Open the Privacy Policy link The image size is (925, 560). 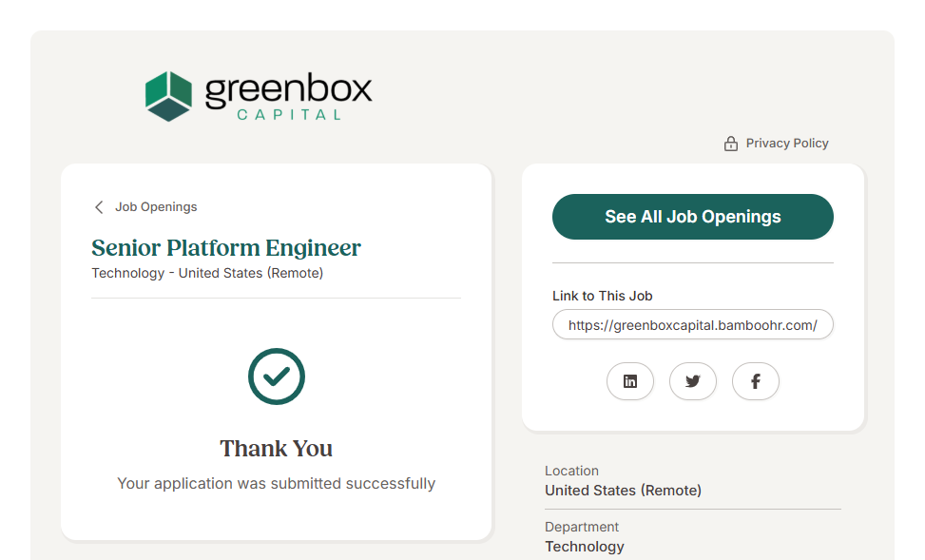[787, 144]
